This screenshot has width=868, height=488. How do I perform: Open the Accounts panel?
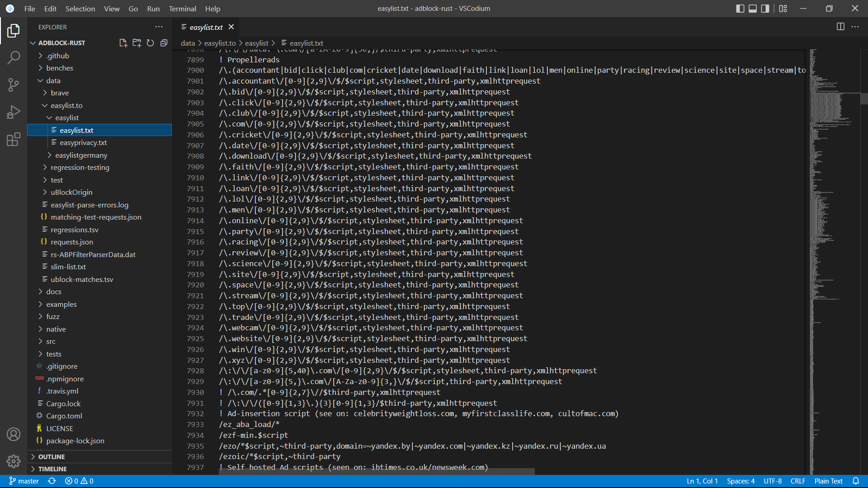pos(14,434)
